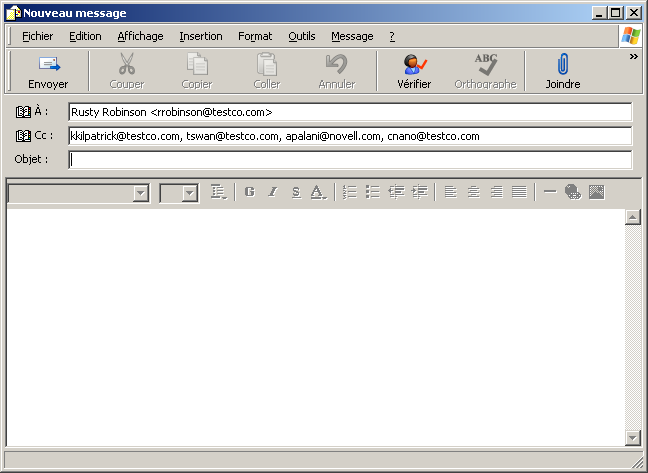Apply bulleted list formatting

click(x=373, y=192)
